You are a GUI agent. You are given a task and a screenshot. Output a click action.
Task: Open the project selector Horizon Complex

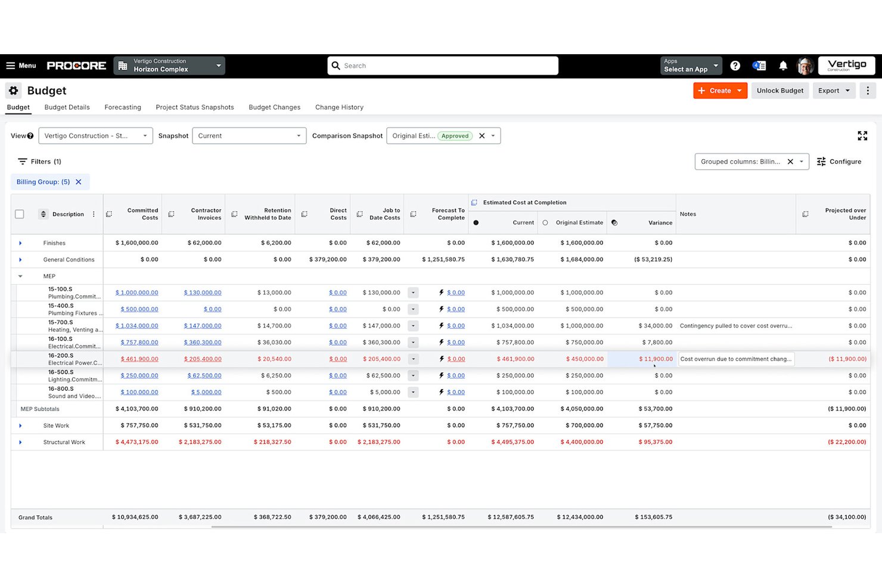click(x=169, y=66)
